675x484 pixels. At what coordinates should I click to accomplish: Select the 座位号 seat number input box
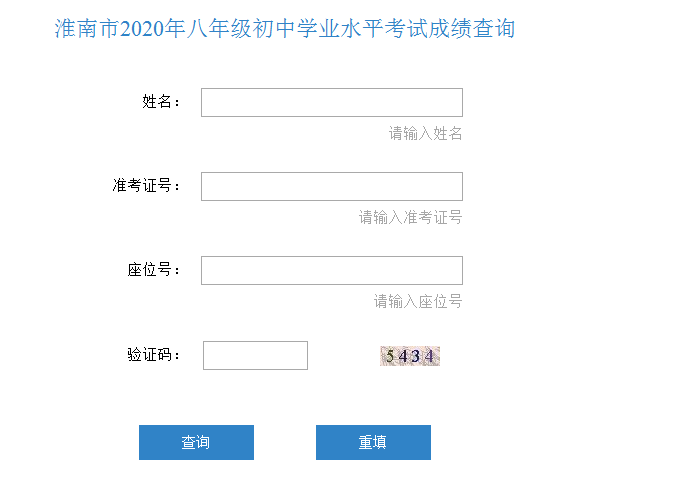[331, 270]
